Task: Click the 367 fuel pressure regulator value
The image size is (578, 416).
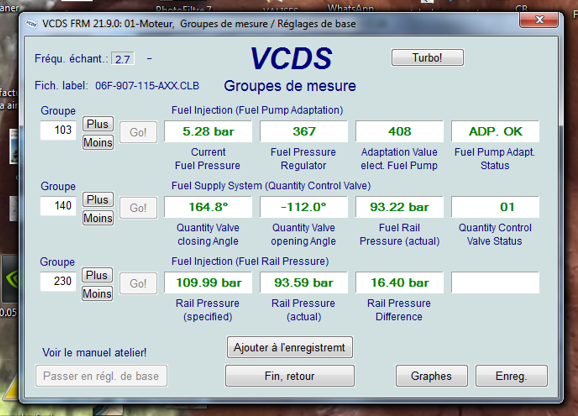Action: (x=304, y=131)
